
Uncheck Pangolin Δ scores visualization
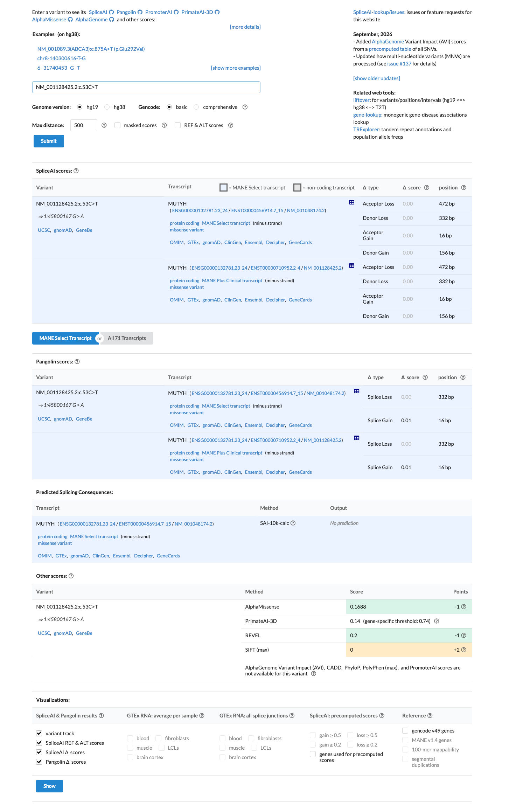point(39,762)
